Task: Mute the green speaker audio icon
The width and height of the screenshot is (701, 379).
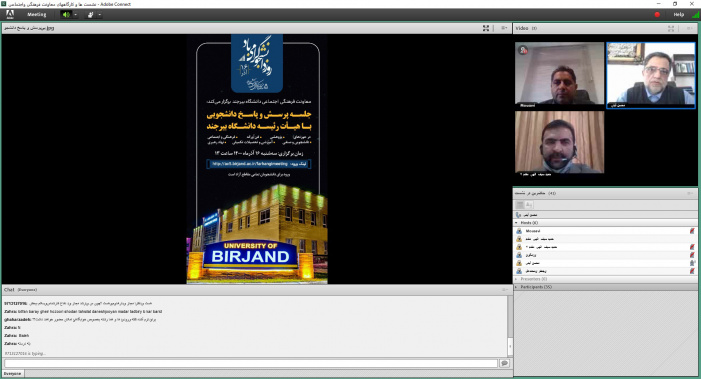Action: point(66,15)
